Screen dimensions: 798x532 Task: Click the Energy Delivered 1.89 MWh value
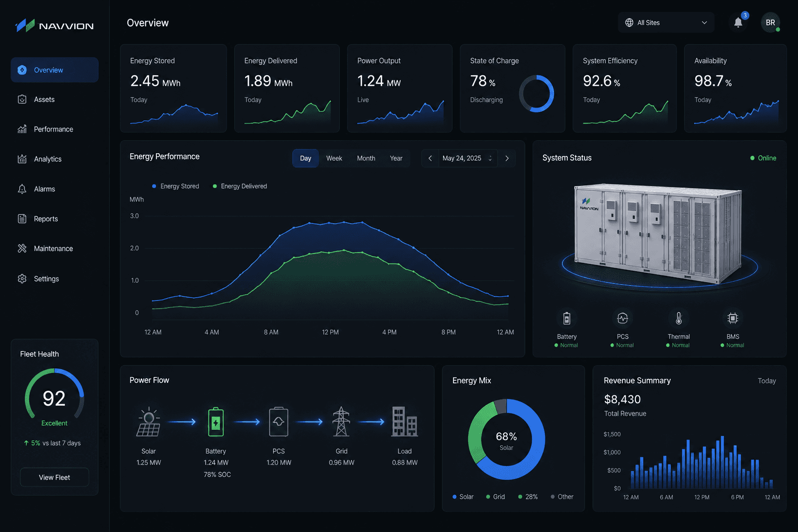tap(268, 81)
